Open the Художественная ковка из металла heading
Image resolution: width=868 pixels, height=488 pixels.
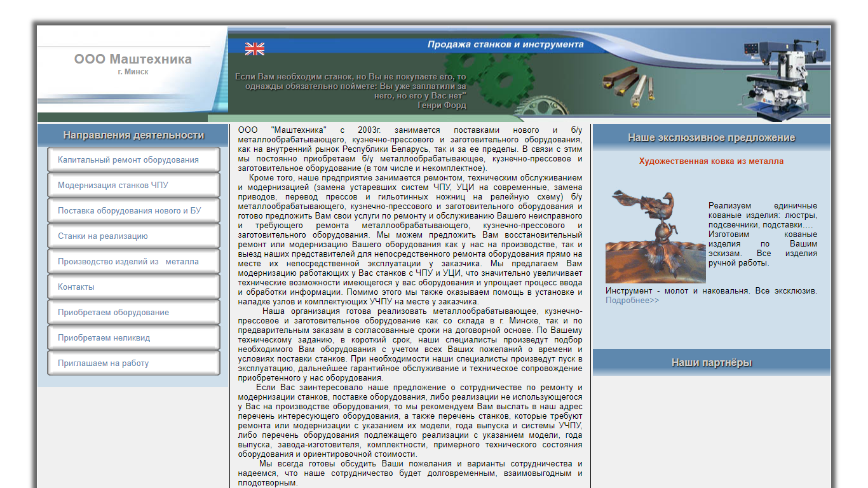tap(711, 161)
